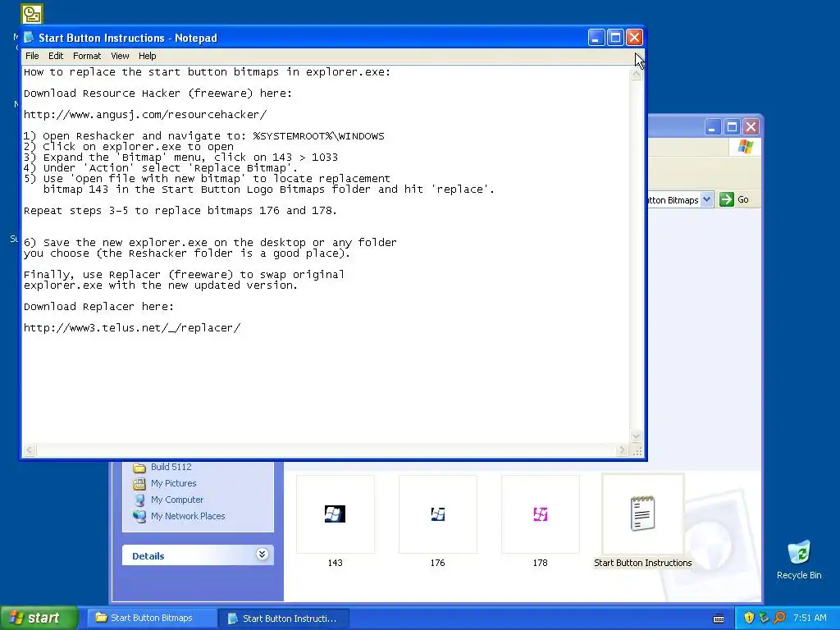The image size is (840, 630).
Task: Click the address bar showing 'tton Bitmaps'
Action: point(674,200)
